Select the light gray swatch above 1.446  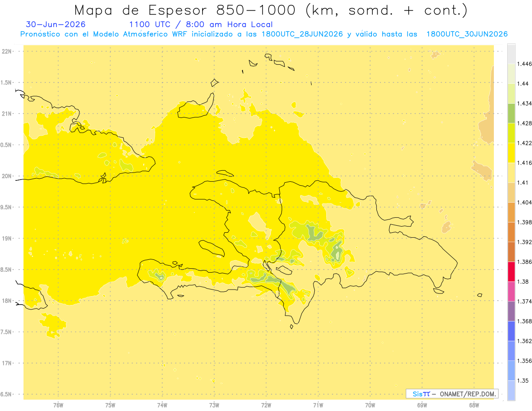[511, 54]
